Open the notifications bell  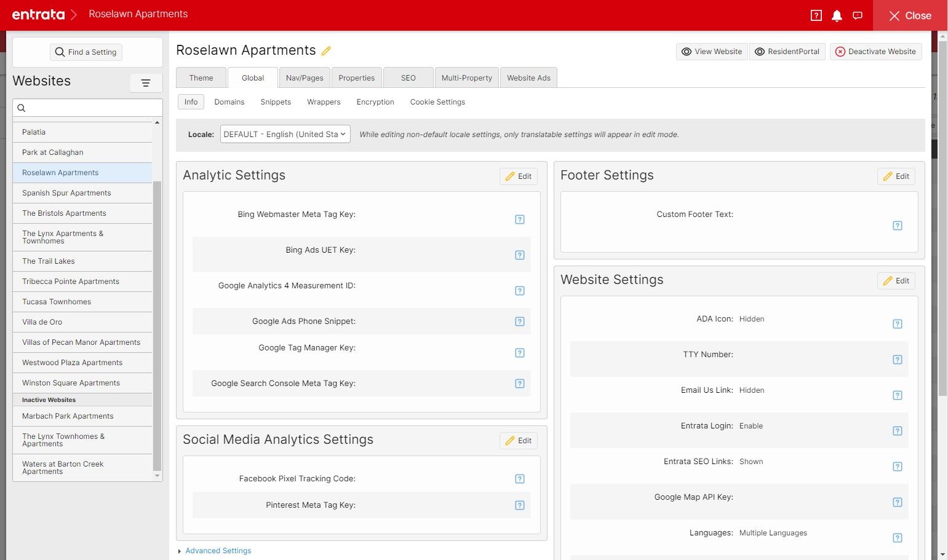tap(837, 15)
